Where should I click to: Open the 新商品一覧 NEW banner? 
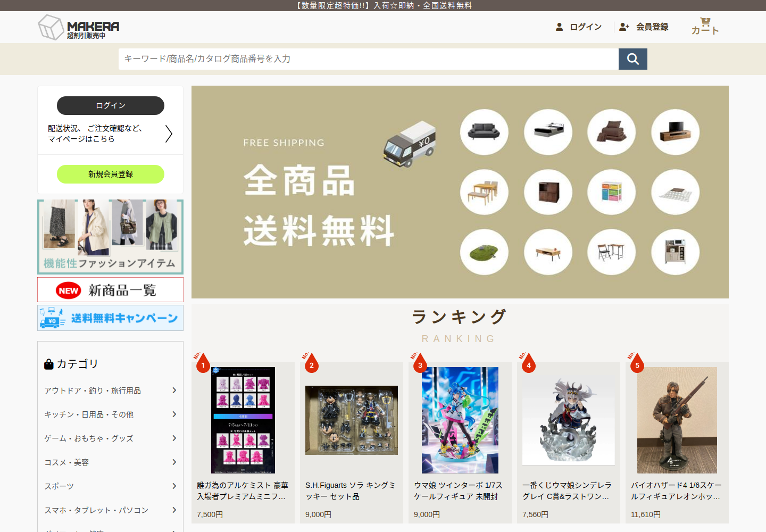111,290
